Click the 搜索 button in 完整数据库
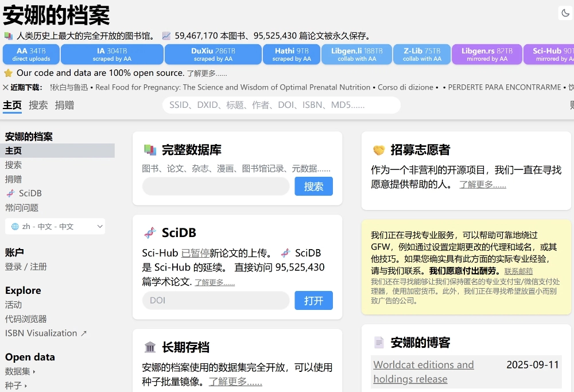The height and width of the screenshot is (392, 574). point(313,187)
